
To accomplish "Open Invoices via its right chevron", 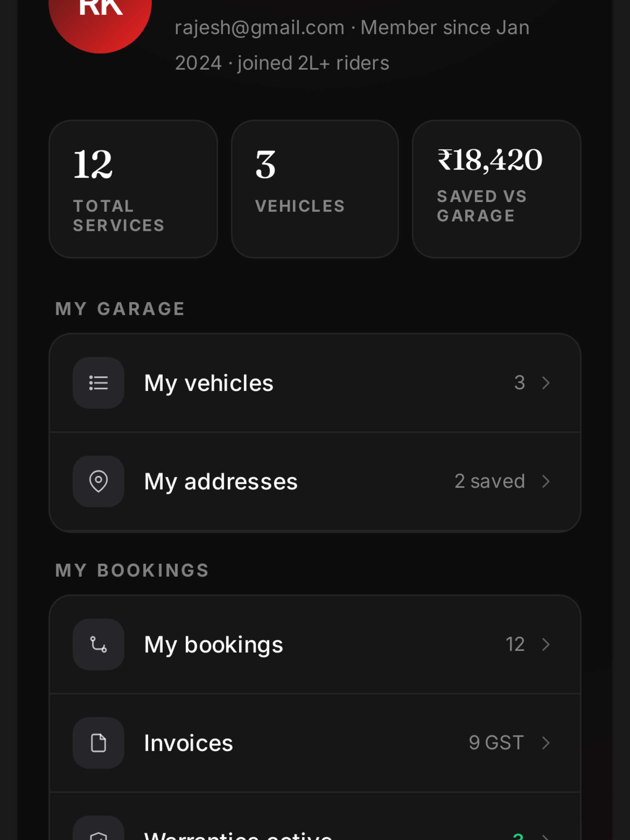I will click(x=546, y=743).
